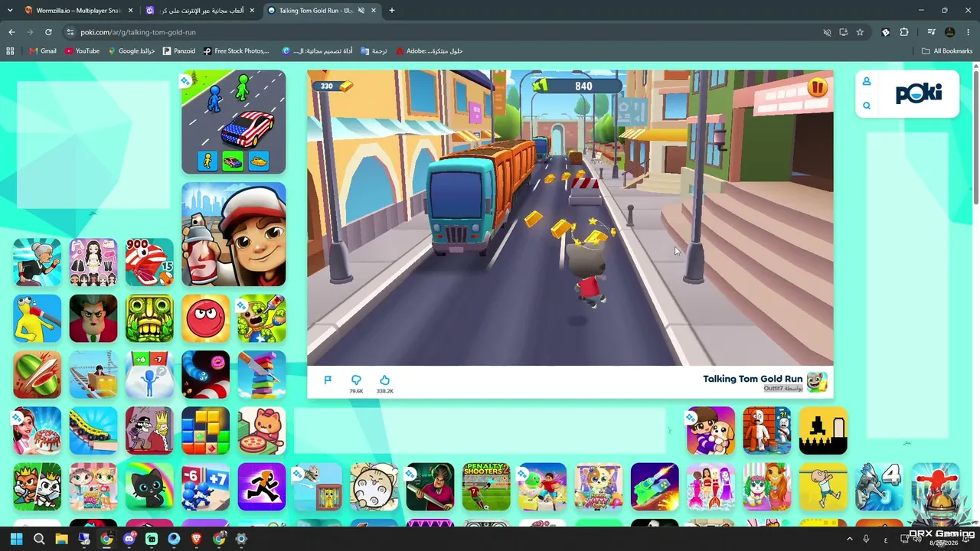The height and width of the screenshot is (551, 980).
Task: Launch the Angry Gran running game
Action: [x=37, y=262]
